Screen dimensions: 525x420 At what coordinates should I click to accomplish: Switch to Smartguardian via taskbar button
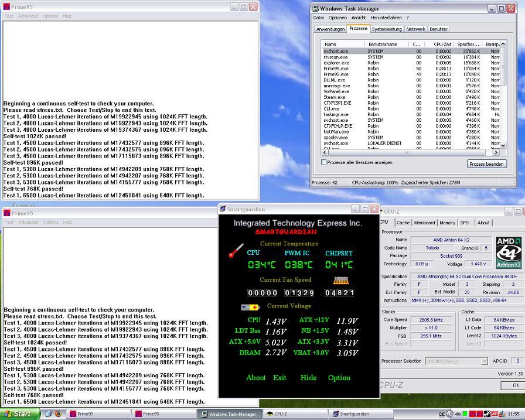[x=361, y=414]
